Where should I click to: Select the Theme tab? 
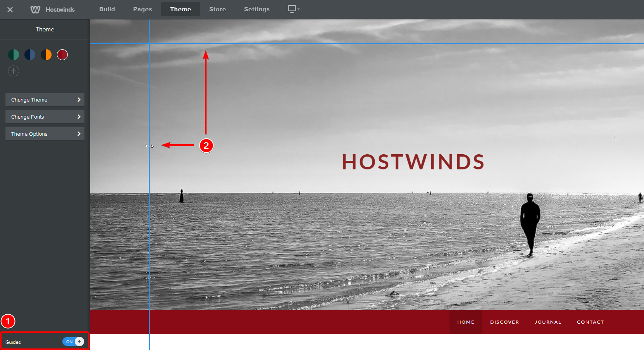pos(181,9)
